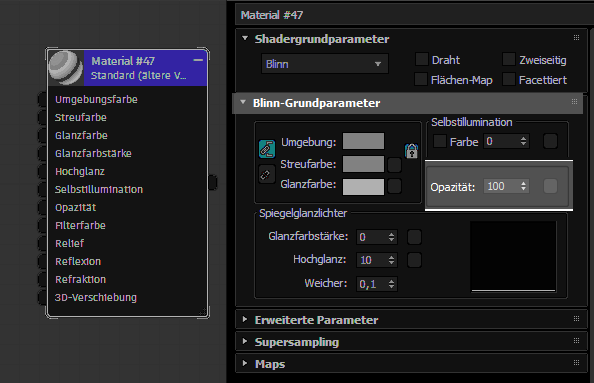
Task: Click the Umgebungsfarbe input socket
Action: coord(42,99)
